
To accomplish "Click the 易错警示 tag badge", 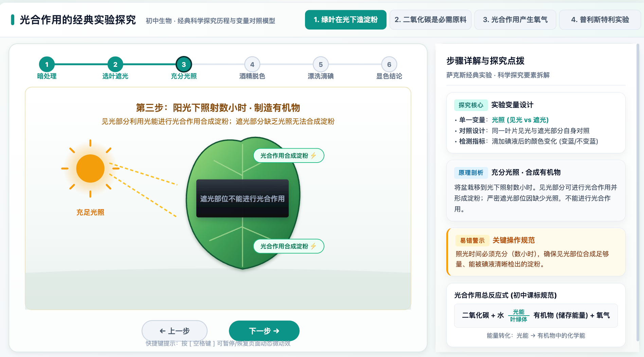I will pos(472,241).
